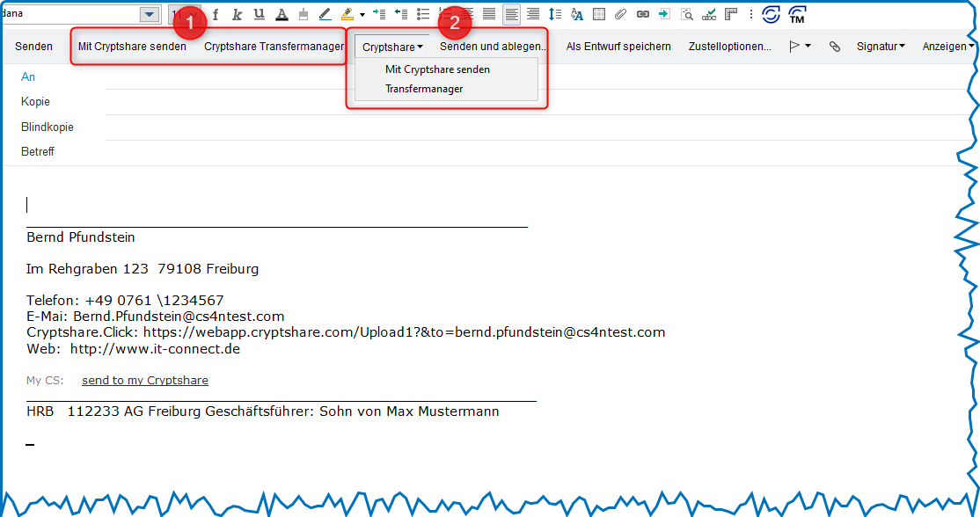Expand the Signatur dropdown
Screen dimensions: 980x517
point(881,47)
